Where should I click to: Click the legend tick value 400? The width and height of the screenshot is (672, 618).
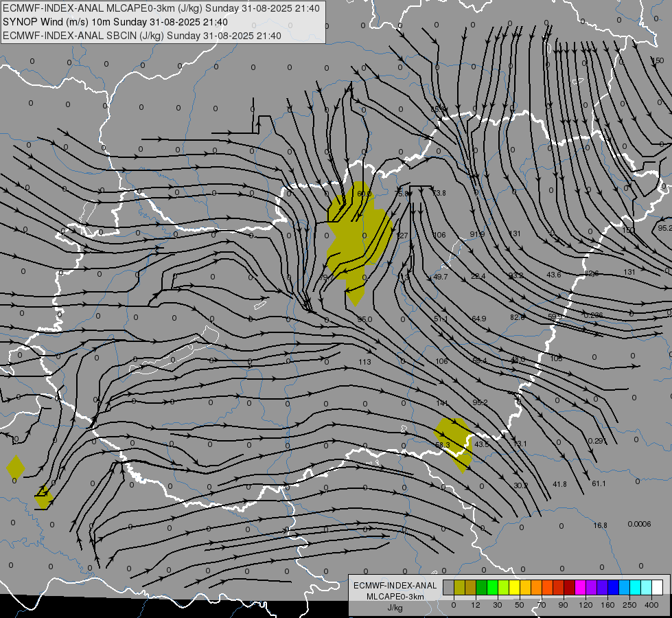pyautogui.click(x=651, y=605)
